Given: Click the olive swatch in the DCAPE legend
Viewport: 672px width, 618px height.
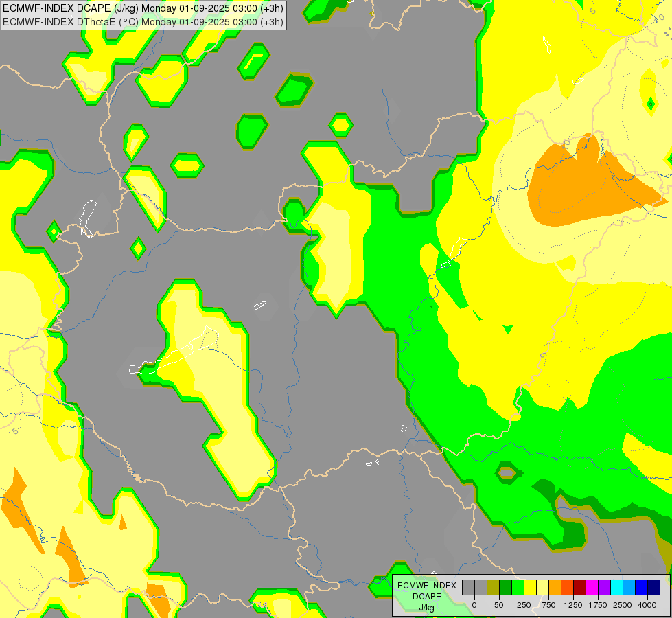Looking at the screenshot, I should tap(494, 587).
